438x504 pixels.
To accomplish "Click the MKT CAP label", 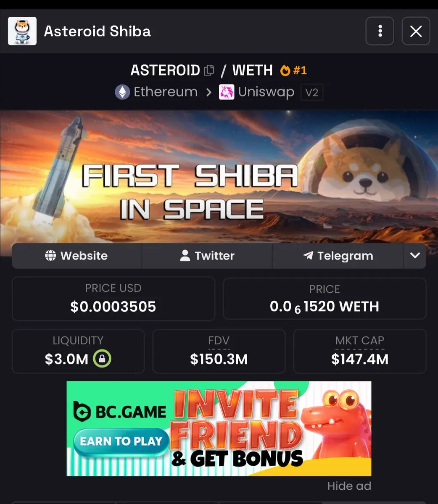I will [x=360, y=341].
